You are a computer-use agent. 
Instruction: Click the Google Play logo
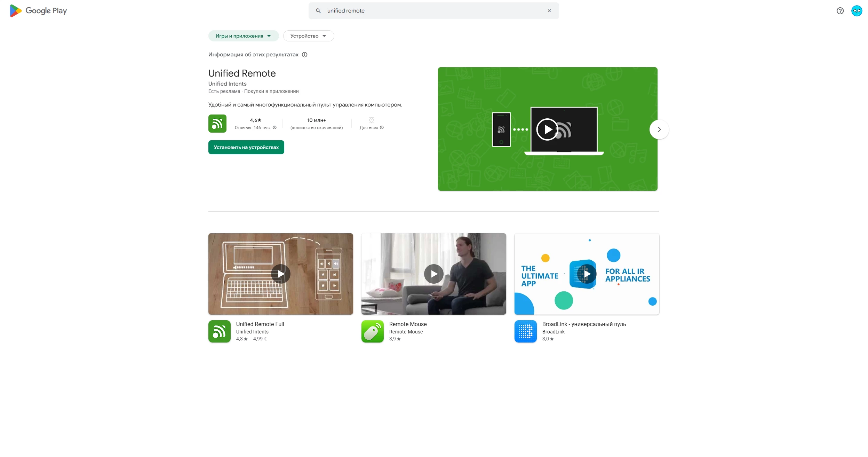click(x=38, y=11)
